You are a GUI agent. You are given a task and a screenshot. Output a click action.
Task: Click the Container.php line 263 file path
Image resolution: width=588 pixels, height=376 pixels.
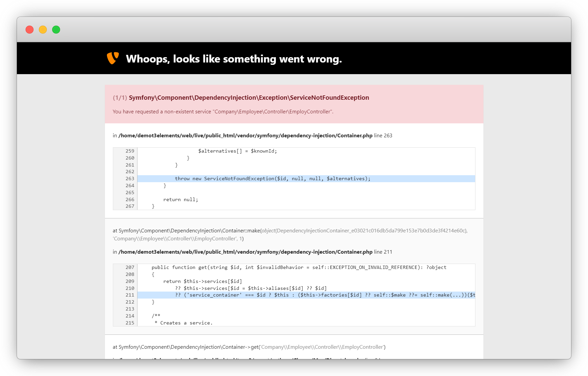tap(245, 136)
